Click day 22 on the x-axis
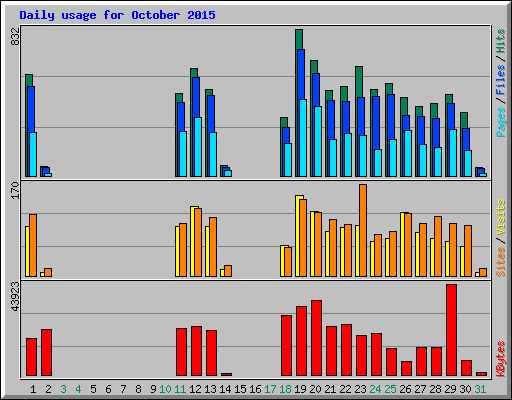Screen dimensions: 512x400 coord(345,389)
